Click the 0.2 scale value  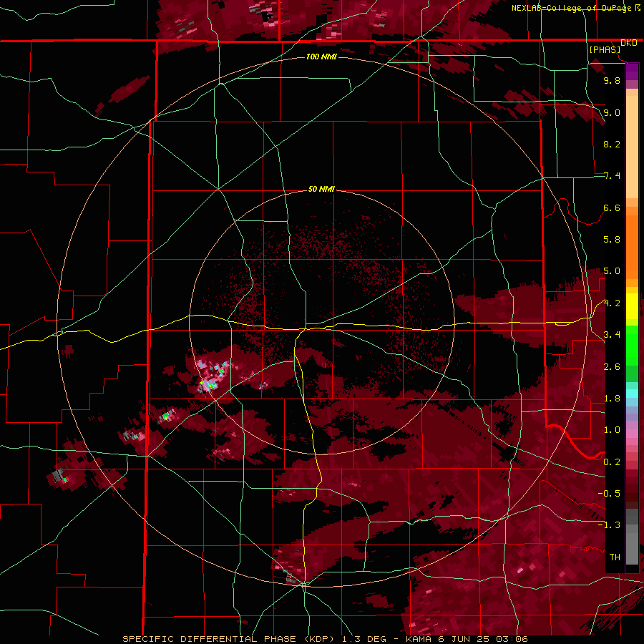(x=612, y=462)
